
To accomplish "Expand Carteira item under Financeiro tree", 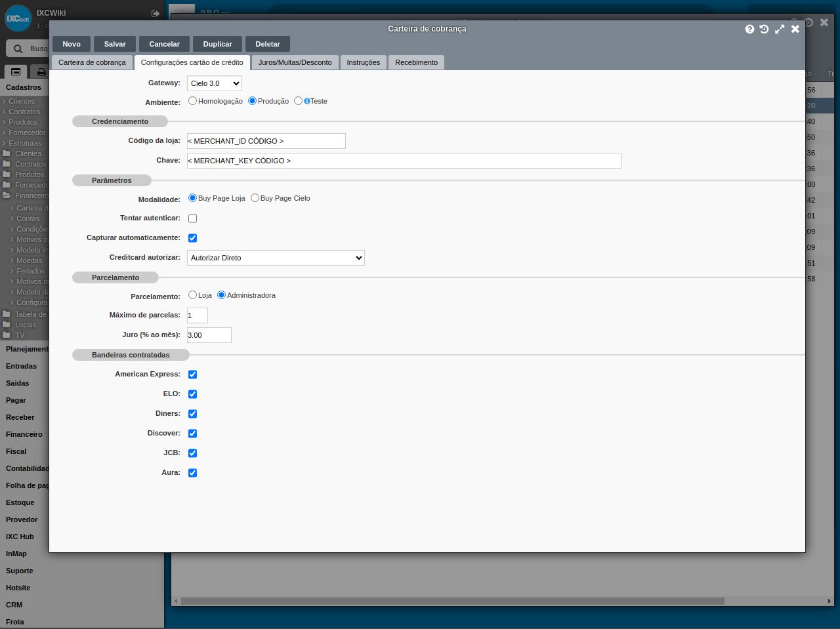I will click(12, 208).
